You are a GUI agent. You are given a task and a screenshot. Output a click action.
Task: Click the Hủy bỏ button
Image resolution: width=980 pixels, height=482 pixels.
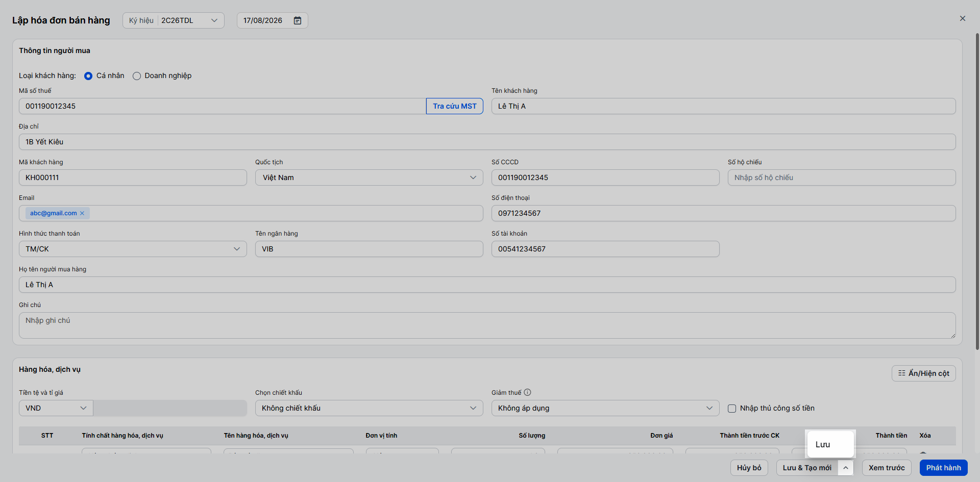click(x=749, y=468)
